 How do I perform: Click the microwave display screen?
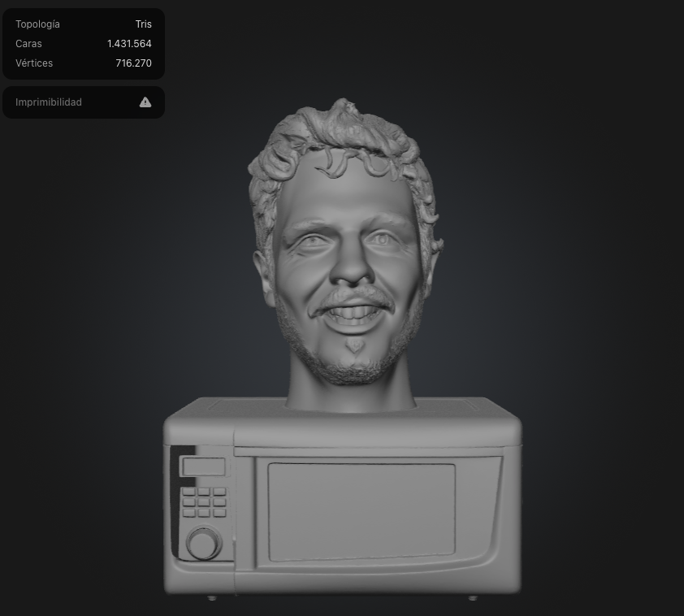(x=204, y=465)
